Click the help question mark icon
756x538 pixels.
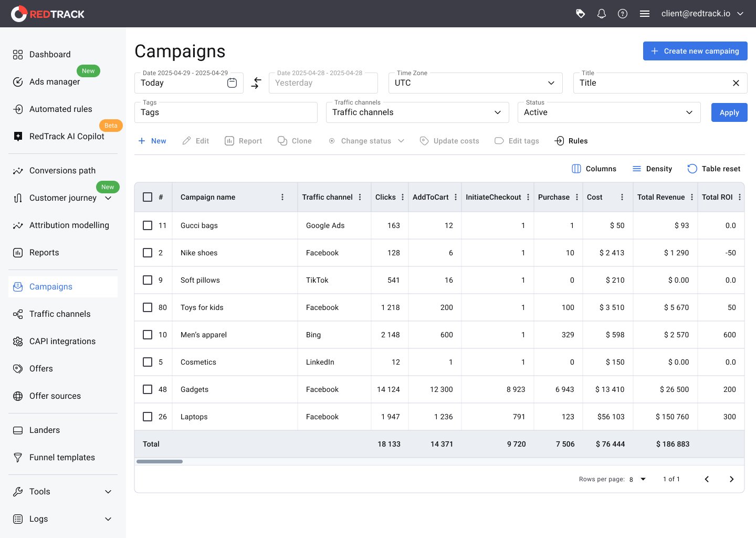click(x=623, y=14)
